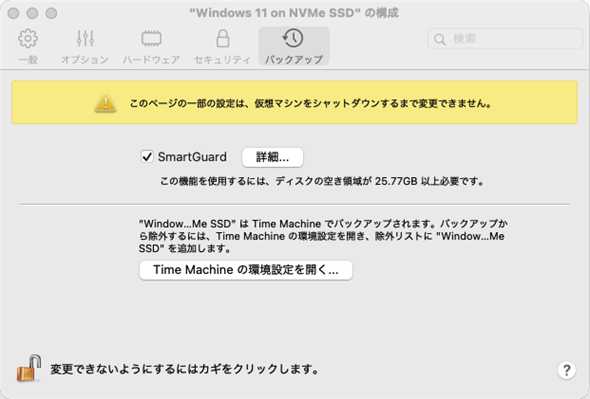
Task: Close the configuration window
Action: click(14, 13)
